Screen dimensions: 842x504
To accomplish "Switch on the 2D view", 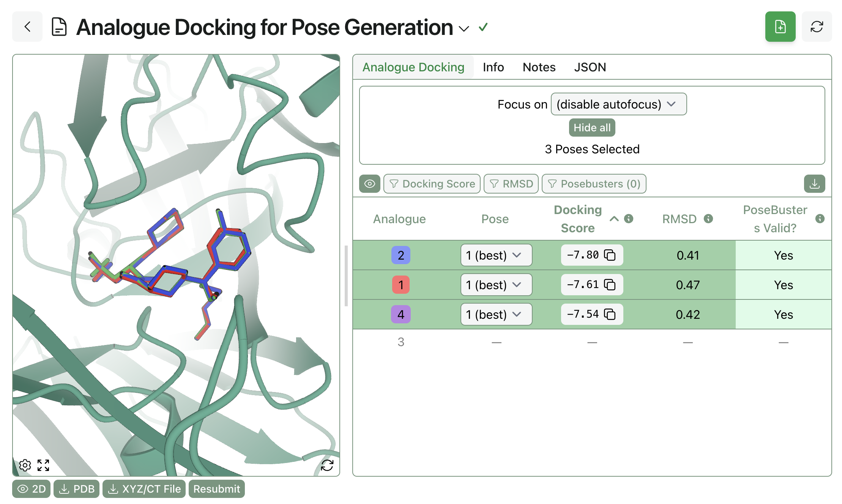I will [x=31, y=489].
